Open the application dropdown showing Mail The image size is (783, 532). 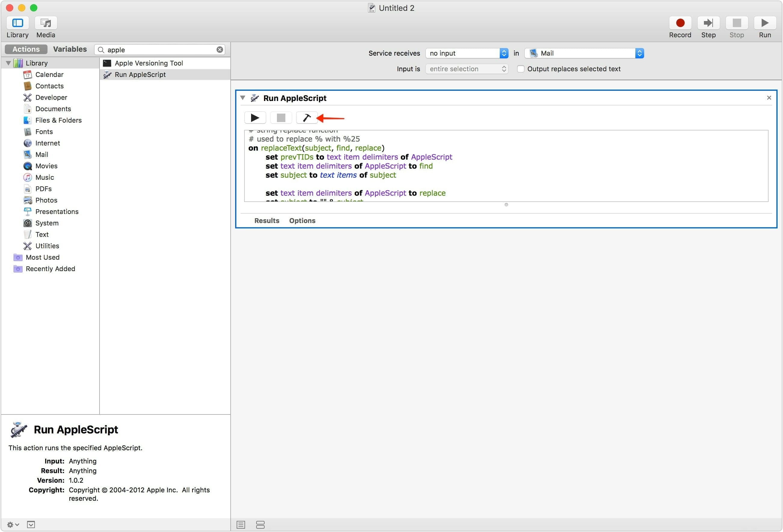tap(584, 53)
